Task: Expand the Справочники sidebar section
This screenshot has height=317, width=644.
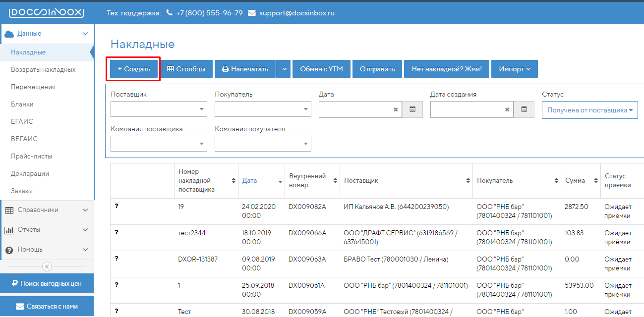Action: (47, 210)
